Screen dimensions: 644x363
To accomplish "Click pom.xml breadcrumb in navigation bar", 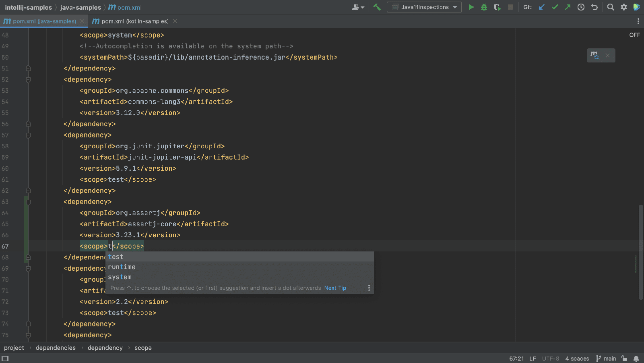I will coord(125,7).
